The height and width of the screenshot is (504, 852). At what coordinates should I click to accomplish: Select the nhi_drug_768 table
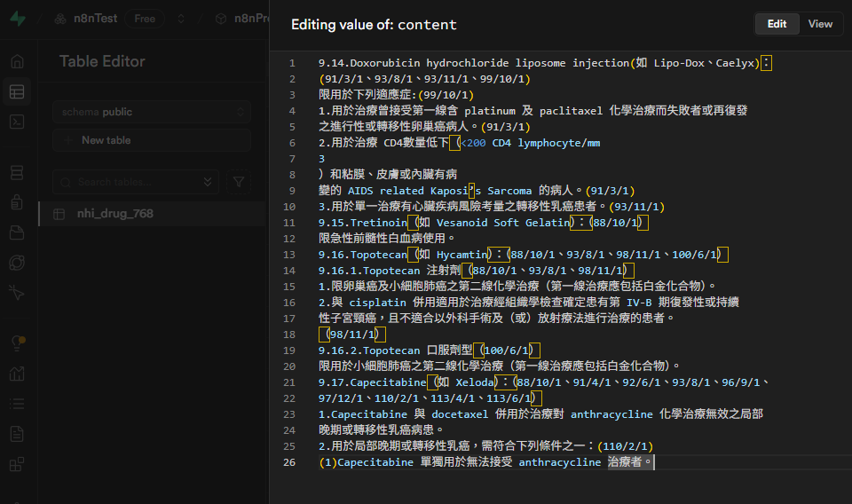point(115,214)
